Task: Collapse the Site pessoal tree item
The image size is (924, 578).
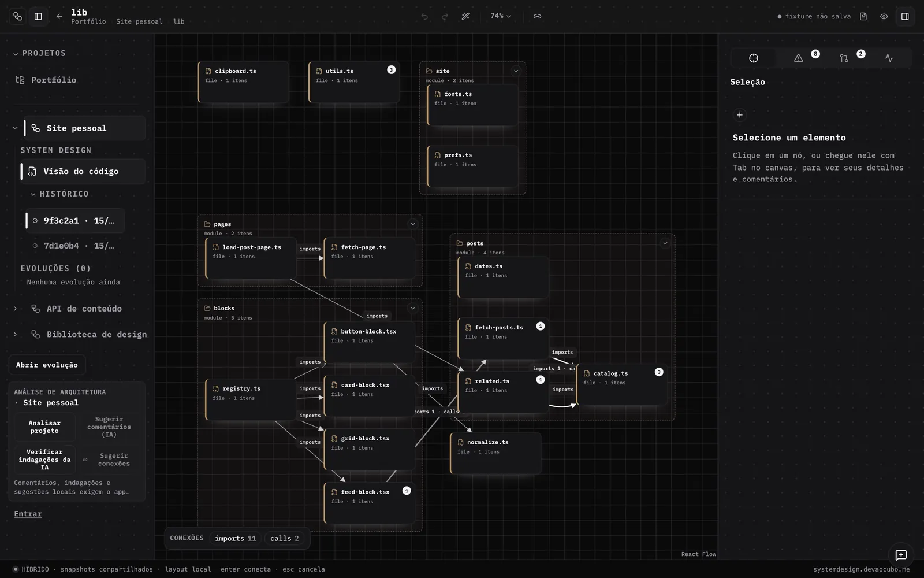Action: point(15,128)
